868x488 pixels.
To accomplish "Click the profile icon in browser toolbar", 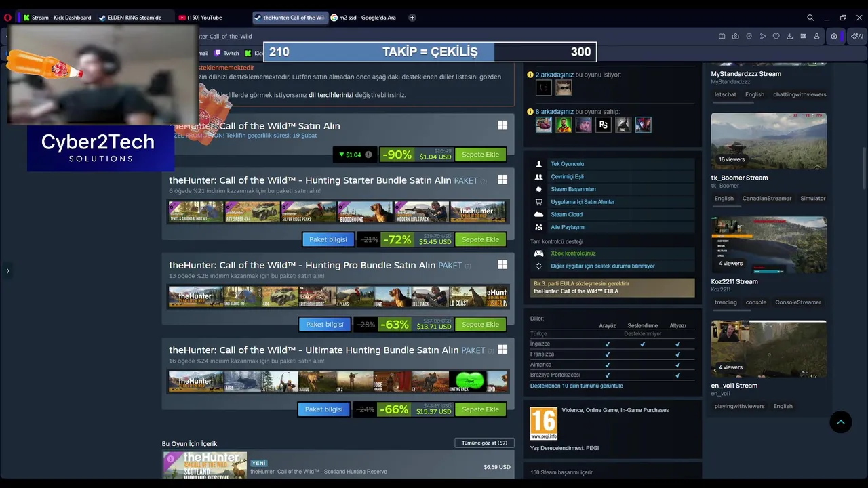I will click(817, 36).
